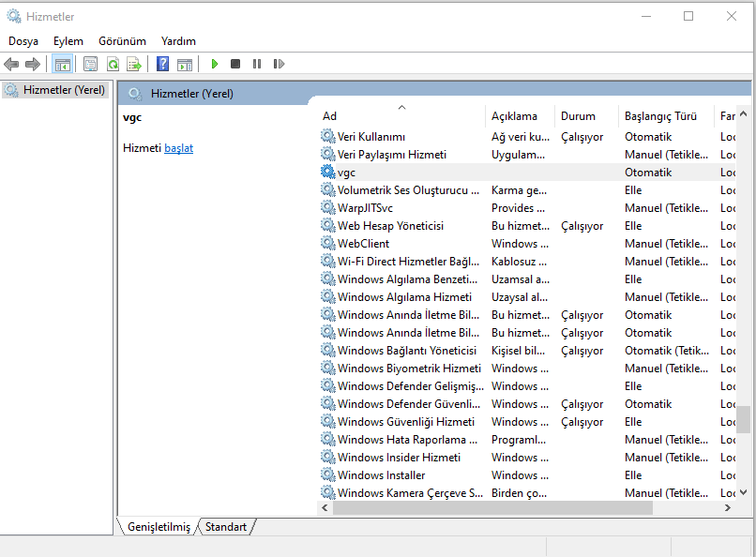Viewport: 756px width, 557px height.
Task: Select Wi-Fi Direct Hizmetler Bağl... row
Action: 527,262
